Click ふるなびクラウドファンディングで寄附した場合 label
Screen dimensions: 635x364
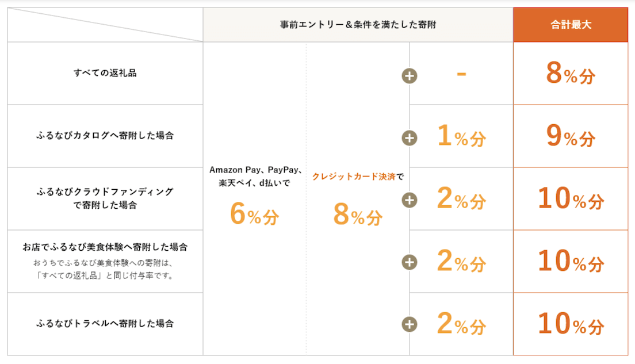[105, 198]
